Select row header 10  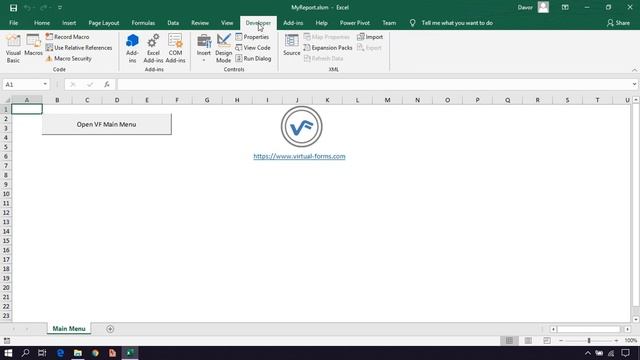[6, 194]
